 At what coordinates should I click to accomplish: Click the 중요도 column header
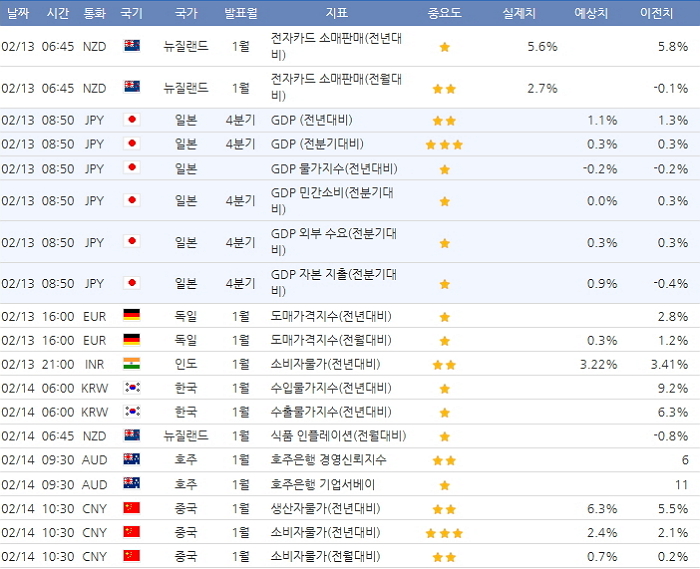pyautogui.click(x=444, y=13)
